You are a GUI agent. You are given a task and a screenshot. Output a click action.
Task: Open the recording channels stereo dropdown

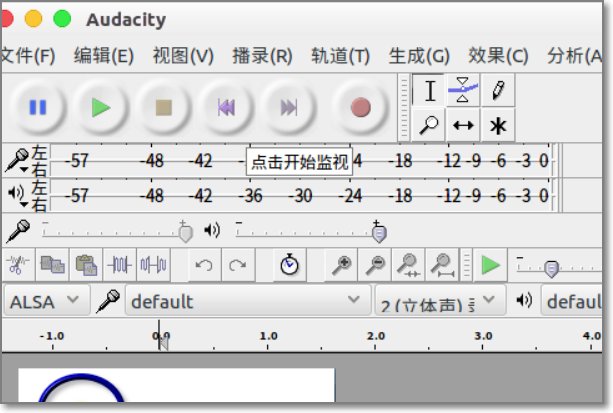440,300
